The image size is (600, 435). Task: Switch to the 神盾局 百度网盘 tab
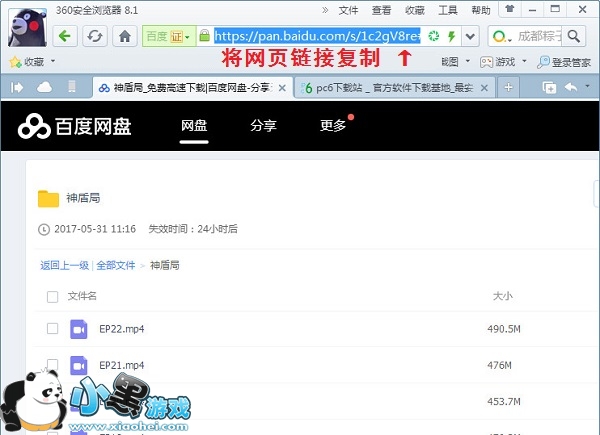point(192,88)
